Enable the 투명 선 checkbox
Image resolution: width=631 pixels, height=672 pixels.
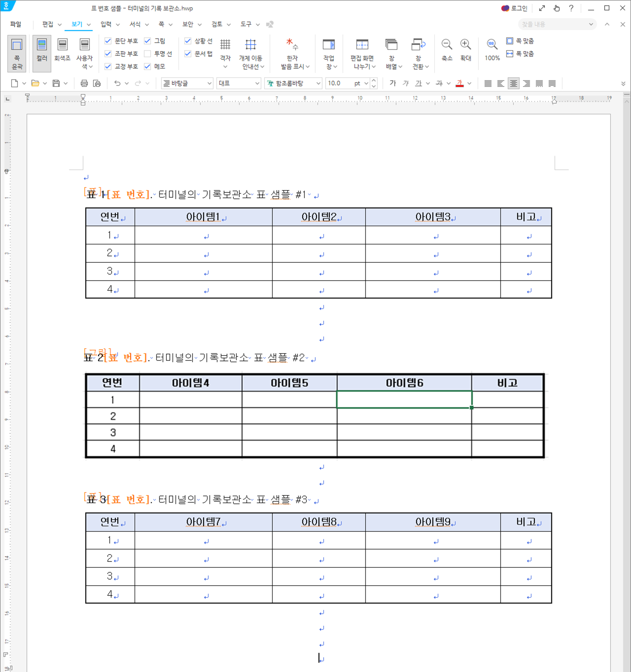click(x=147, y=54)
